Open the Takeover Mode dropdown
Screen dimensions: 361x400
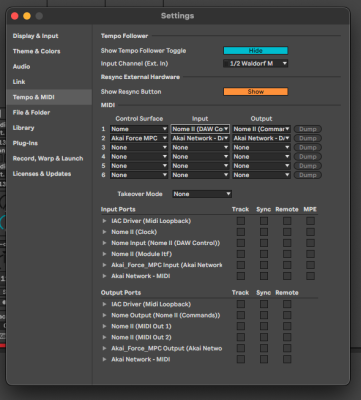point(202,194)
